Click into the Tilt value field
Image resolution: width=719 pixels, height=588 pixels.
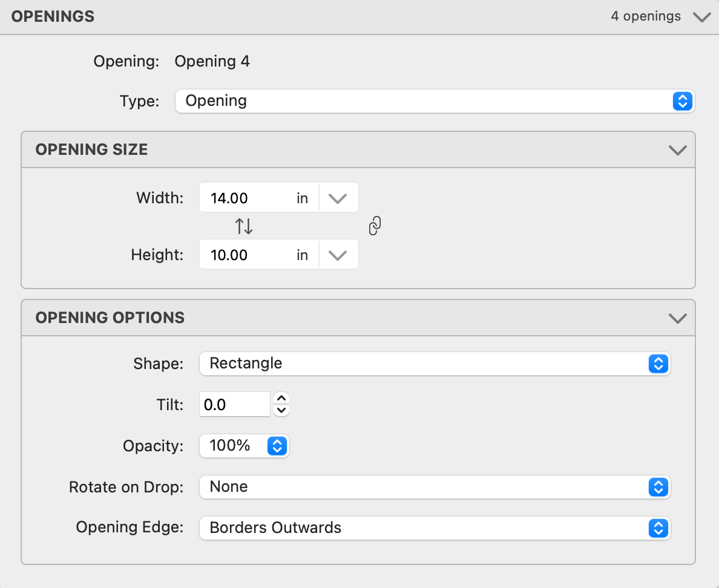pos(234,405)
